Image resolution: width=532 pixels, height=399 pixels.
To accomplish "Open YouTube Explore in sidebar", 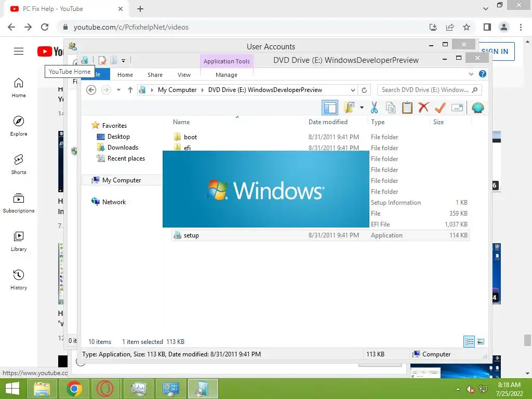I will (x=19, y=126).
